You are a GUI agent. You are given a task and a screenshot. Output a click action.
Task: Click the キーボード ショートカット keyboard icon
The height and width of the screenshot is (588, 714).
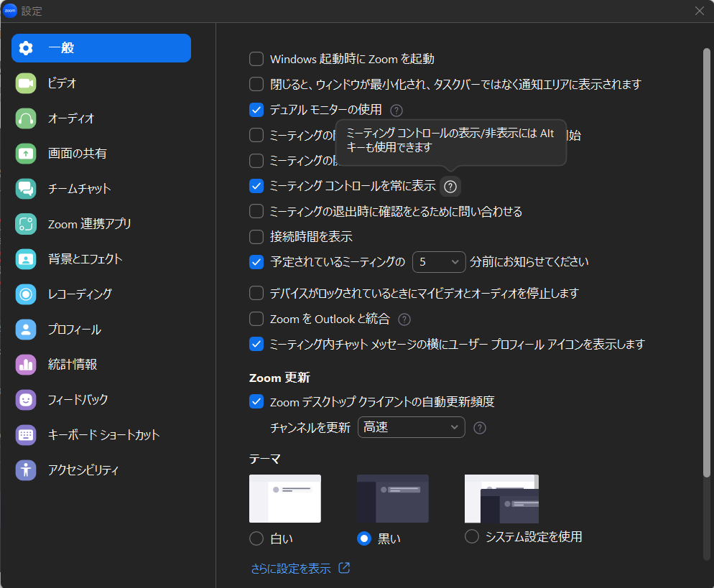(x=26, y=435)
